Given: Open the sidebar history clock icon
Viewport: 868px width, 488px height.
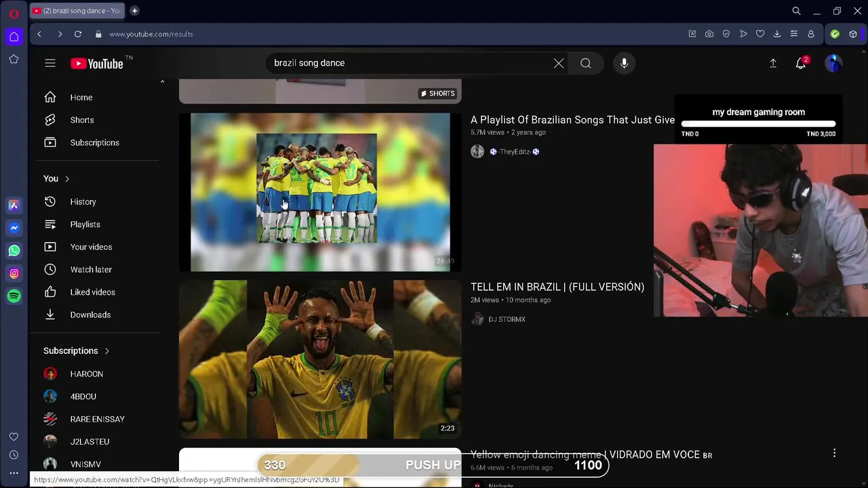Looking at the screenshot, I should coord(14,455).
